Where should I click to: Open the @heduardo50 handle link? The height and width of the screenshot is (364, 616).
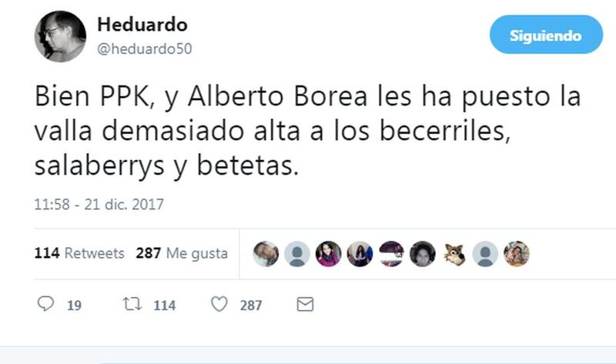[144, 49]
